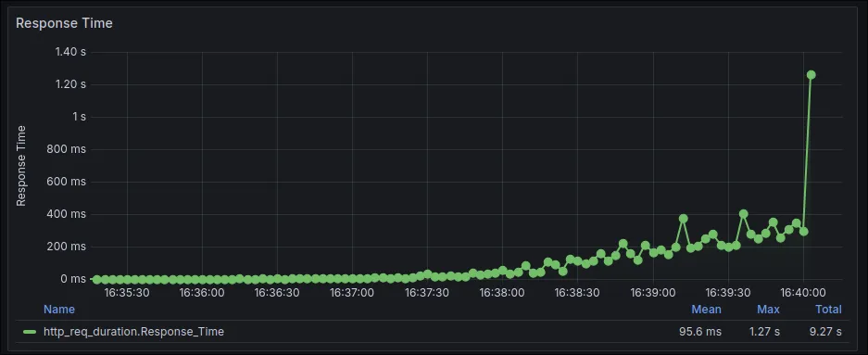Click the 16:40:00 x-axis time label
Image resolution: width=868 pixels, height=355 pixels.
tap(803, 292)
